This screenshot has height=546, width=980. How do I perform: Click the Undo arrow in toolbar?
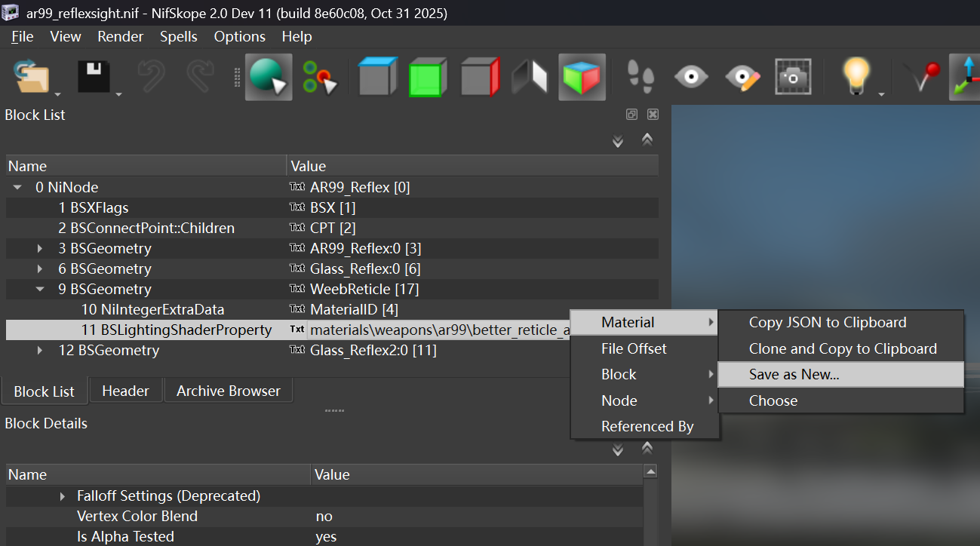coord(153,77)
